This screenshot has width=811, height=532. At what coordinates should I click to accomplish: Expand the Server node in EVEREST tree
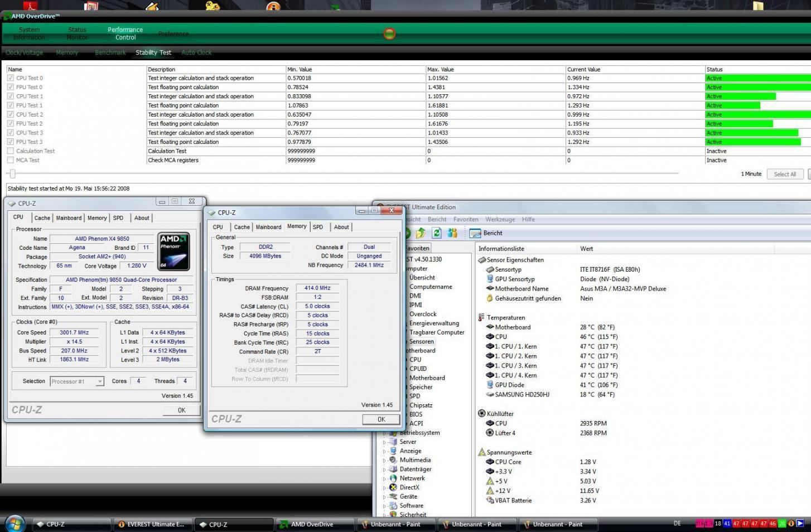(384, 442)
